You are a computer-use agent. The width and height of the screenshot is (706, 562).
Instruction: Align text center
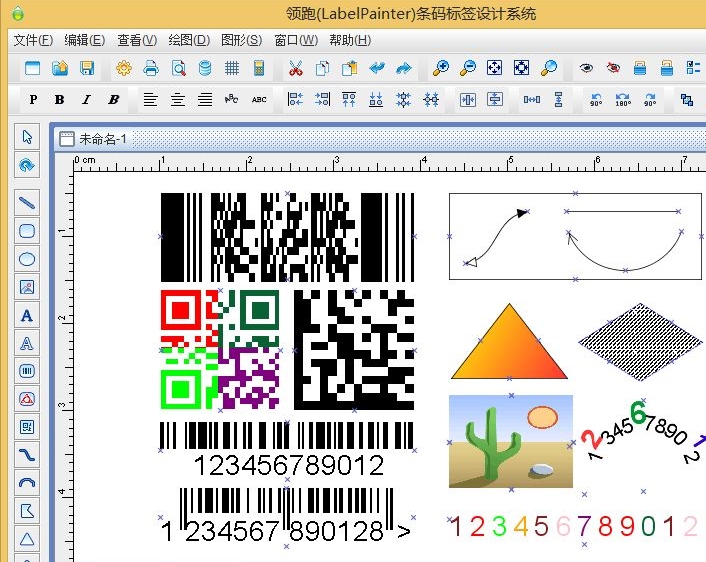178,100
